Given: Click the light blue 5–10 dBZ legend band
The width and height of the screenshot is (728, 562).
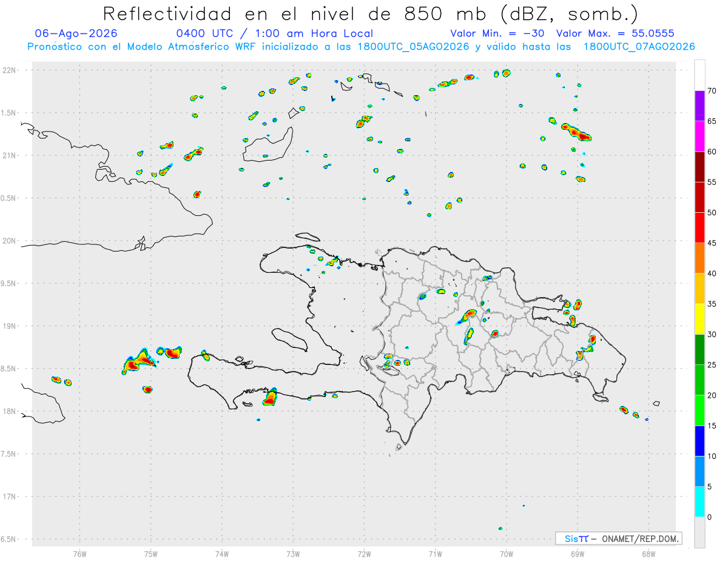Looking at the screenshot, I should tap(699, 471).
